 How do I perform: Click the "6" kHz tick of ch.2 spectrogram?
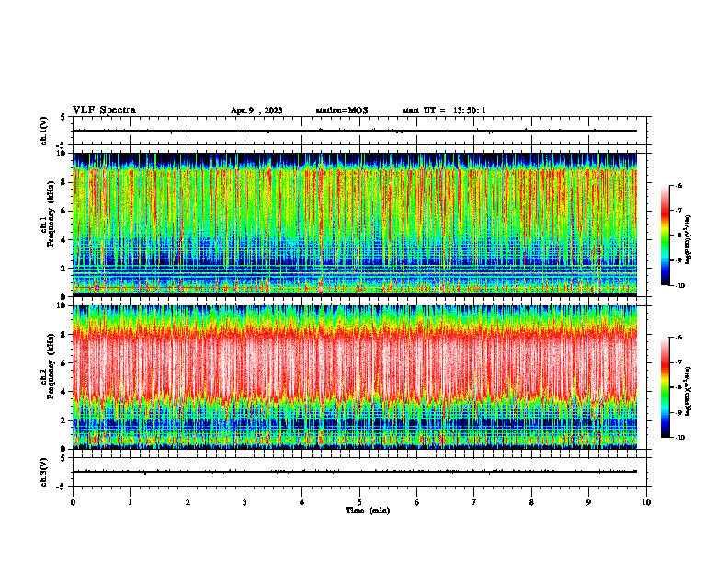(63, 363)
